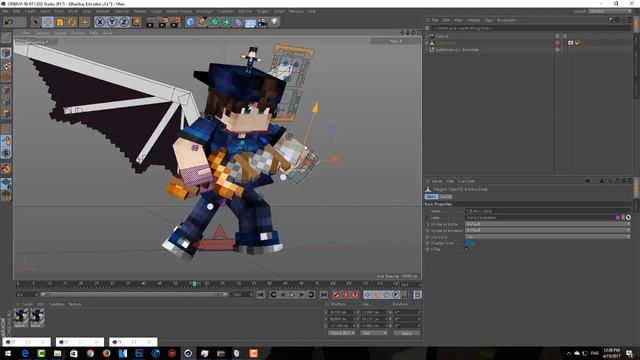The image size is (640, 360).
Task: Toggle Position keyframe recording in timeline bar
Action: coord(368,294)
